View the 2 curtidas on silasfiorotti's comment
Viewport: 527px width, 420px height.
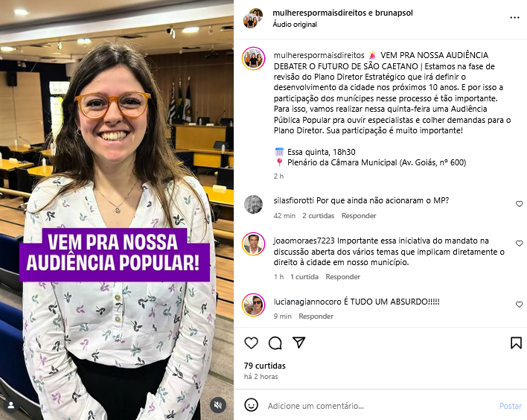[x=319, y=215]
